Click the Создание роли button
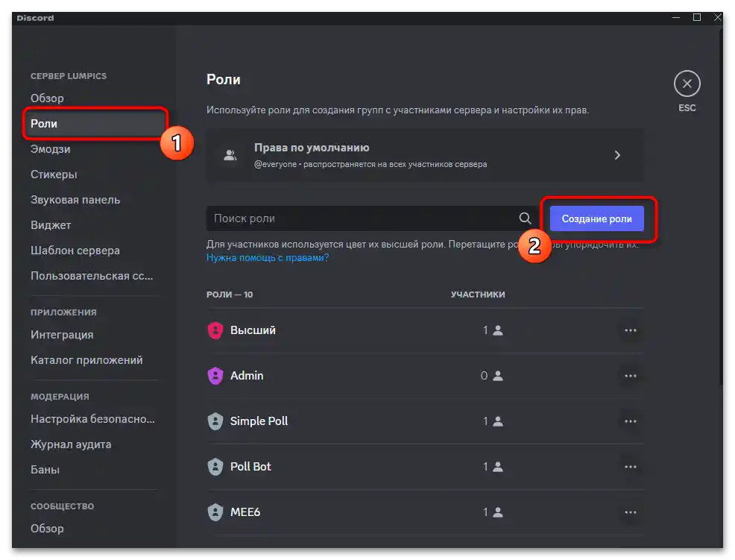Viewport: 735px width, 560px height. (596, 218)
